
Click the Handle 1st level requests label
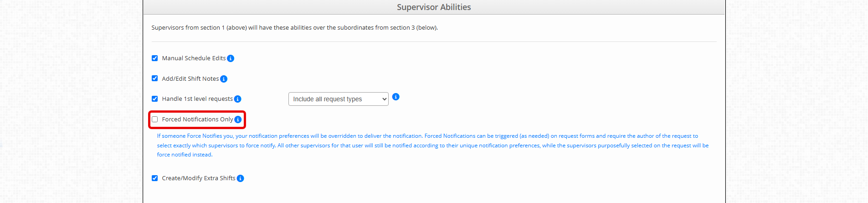tap(197, 99)
